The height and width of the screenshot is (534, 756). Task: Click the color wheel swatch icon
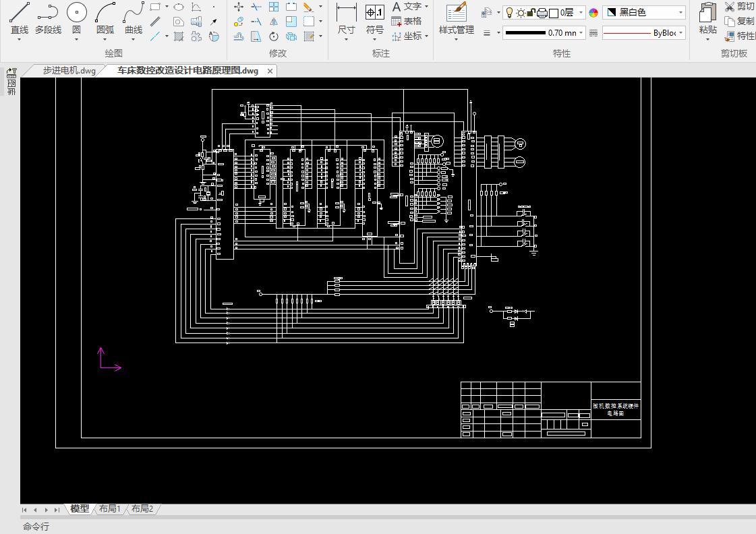point(593,13)
